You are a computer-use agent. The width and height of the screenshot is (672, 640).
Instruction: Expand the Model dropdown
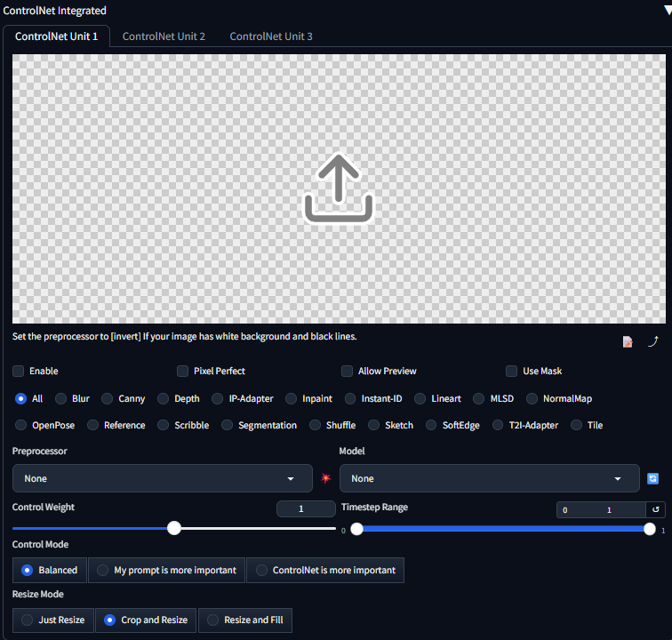[489, 478]
